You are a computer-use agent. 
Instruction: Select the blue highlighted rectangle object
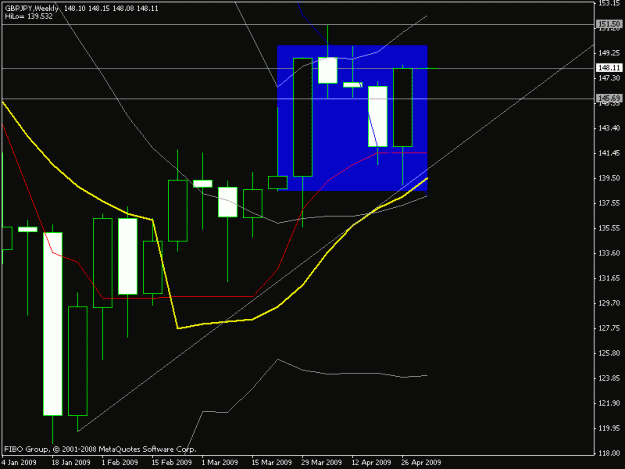(352, 118)
